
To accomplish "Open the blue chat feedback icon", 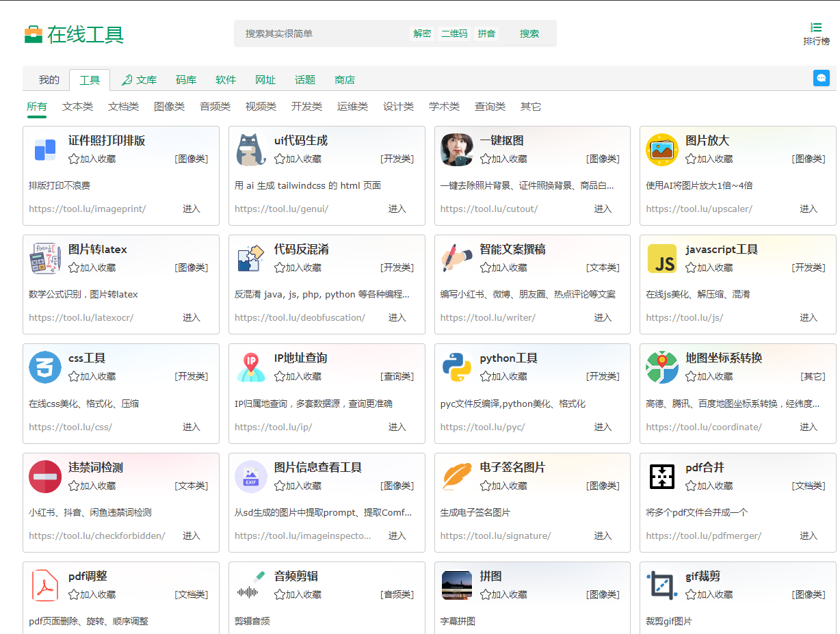I will click(x=821, y=78).
